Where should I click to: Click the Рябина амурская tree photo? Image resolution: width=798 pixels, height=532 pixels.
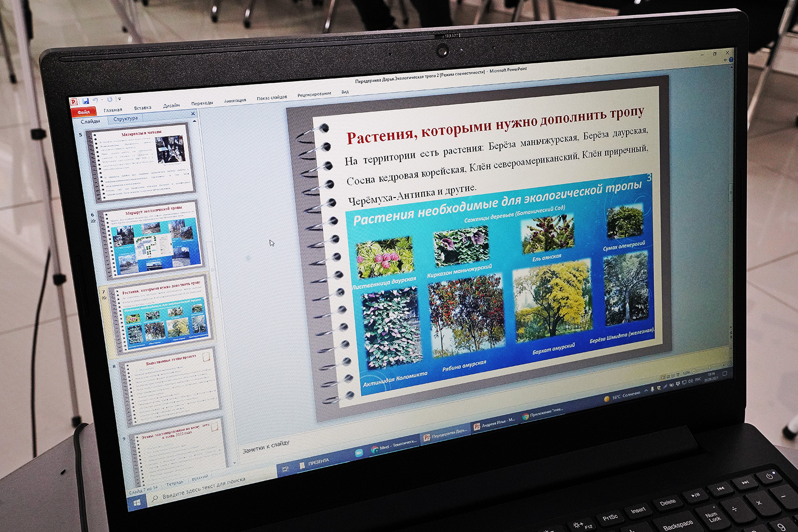tap(466, 316)
